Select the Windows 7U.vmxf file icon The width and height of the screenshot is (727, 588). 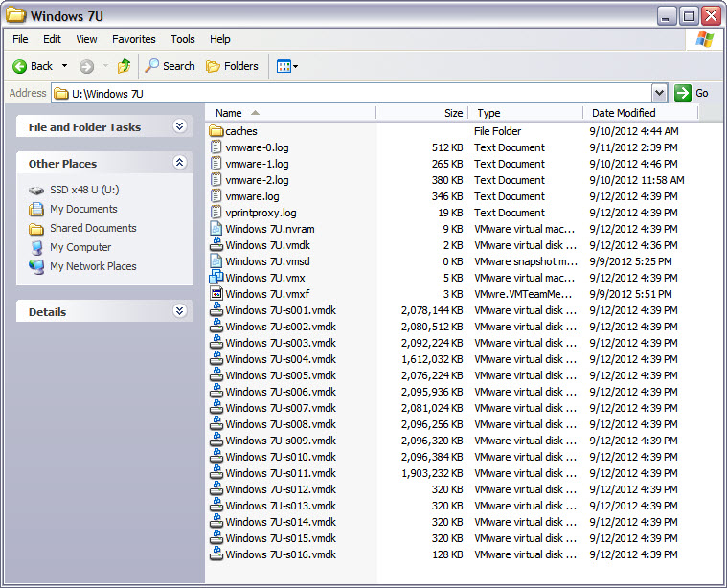[216, 294]
